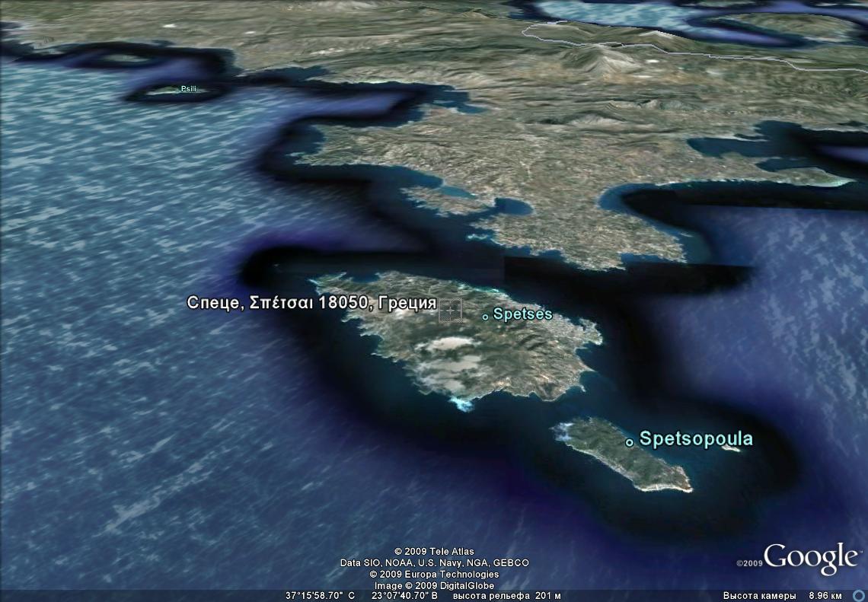Image resolution: width=868 pixels, height=602 pixels.
Task: Open the Spetsopoula place label
Action: click(696, 439)
